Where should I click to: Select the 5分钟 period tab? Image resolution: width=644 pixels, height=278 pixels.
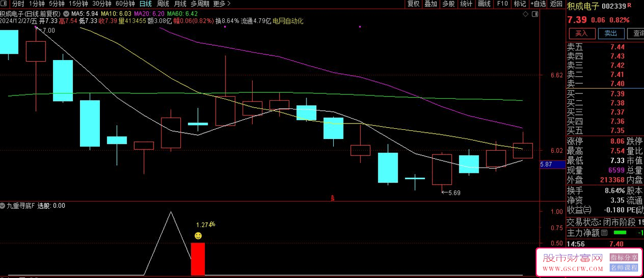coord(57,3)
